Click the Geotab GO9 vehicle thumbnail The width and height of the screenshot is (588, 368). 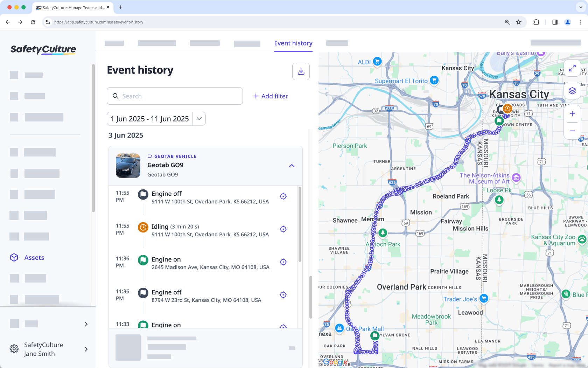click(128, 165)
